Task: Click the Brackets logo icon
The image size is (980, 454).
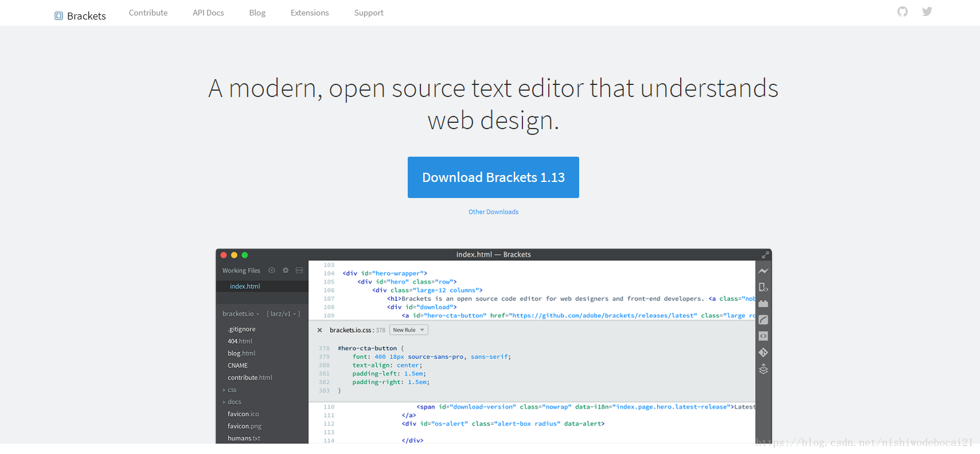Action: 58,16
